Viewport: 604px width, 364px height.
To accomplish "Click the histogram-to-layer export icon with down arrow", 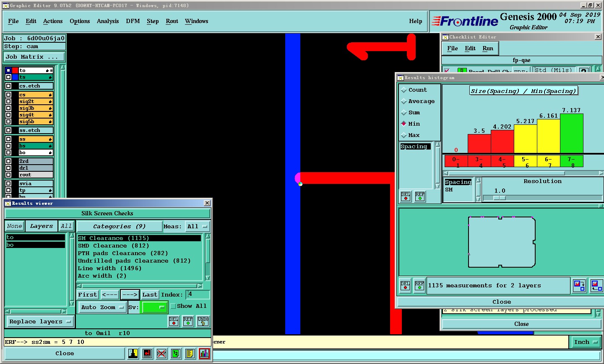I will point(579,286).
